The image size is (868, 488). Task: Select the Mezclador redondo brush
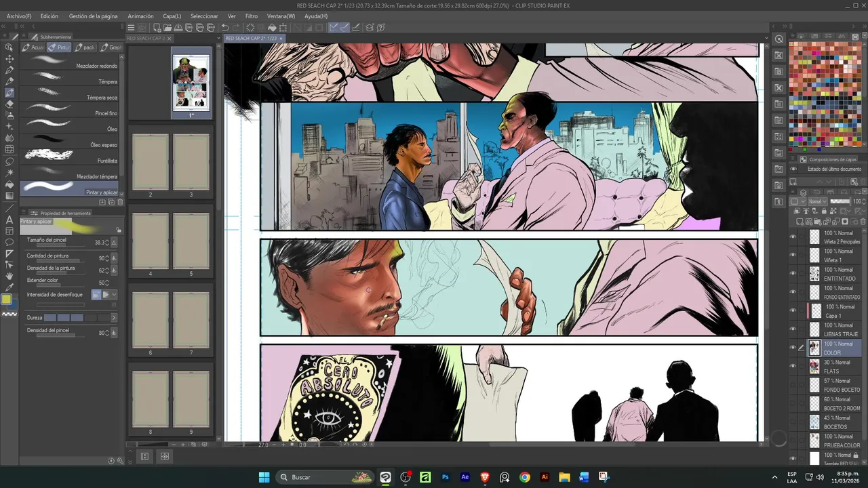click(70, 61)
